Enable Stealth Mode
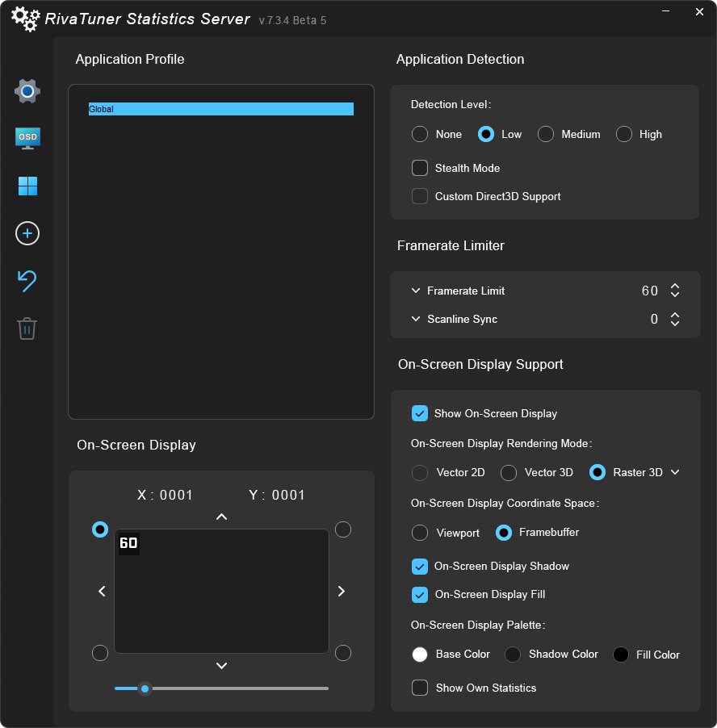 tap(419, 168)
